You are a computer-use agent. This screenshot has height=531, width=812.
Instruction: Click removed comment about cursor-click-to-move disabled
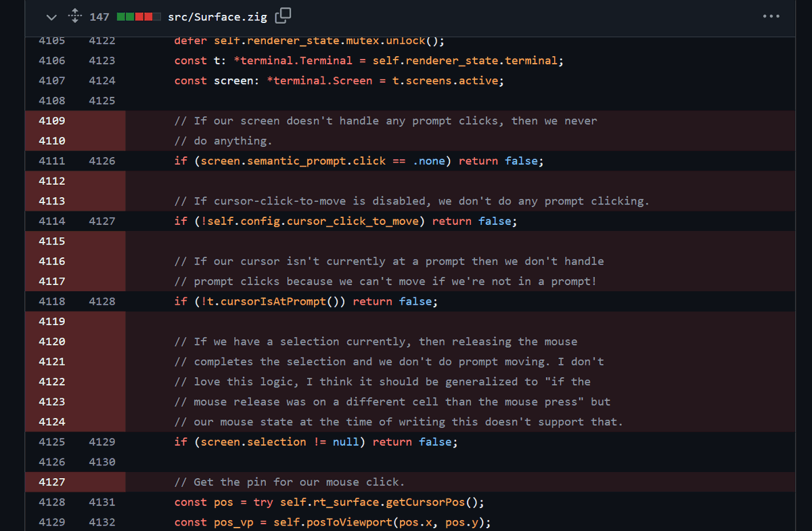coord(412,201)
